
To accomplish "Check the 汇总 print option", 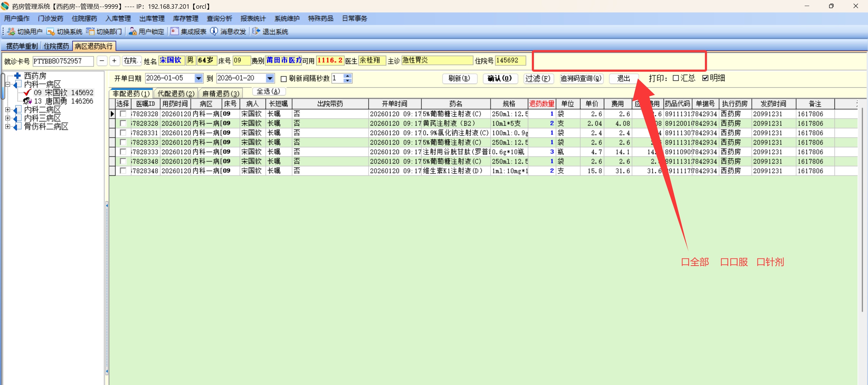I will pyautogui.click(x=675, y=78).
